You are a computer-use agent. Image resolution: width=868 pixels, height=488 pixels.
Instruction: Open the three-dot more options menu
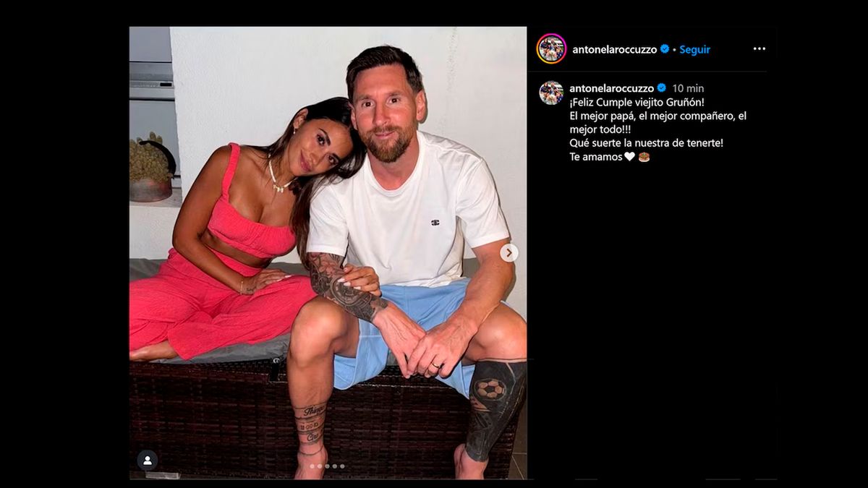click(x=759, y=48)
